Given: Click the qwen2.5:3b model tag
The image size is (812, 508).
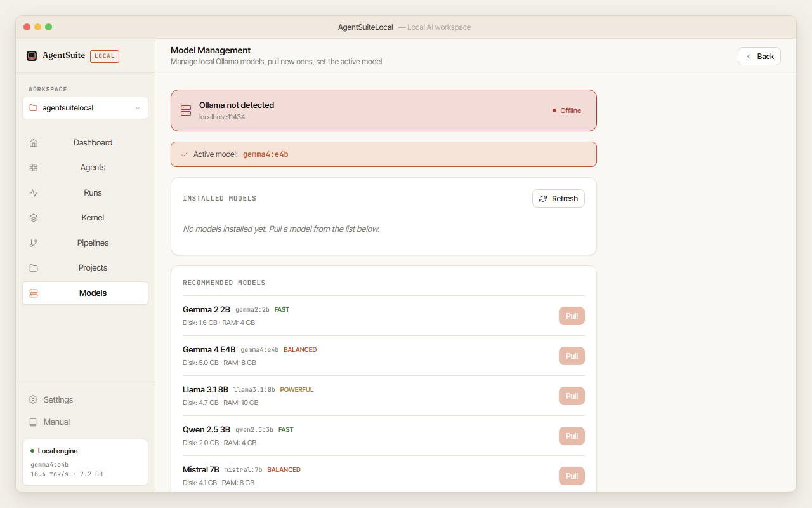Looking at the screenshot, I should click(254, 430).
